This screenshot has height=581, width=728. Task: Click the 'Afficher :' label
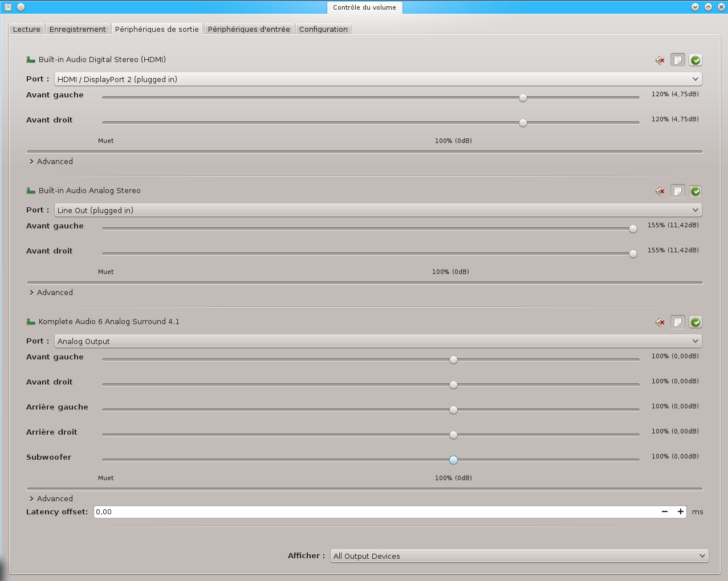[x=306, y=555]
